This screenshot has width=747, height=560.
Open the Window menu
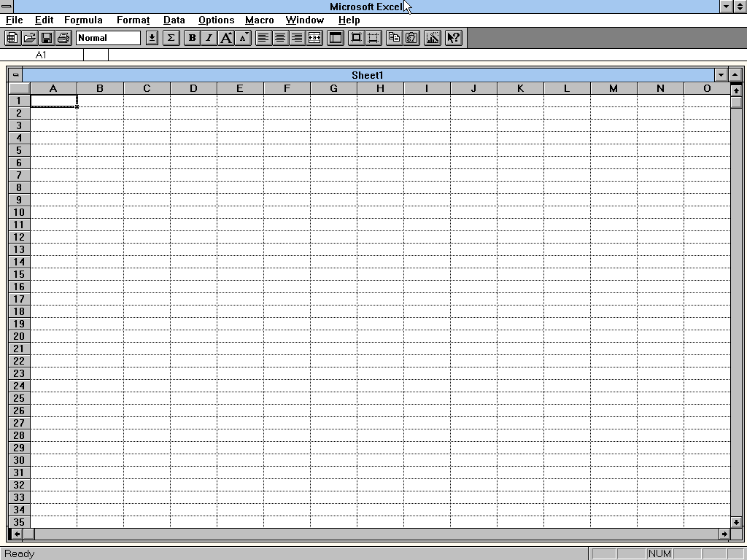tap(304, 20)
